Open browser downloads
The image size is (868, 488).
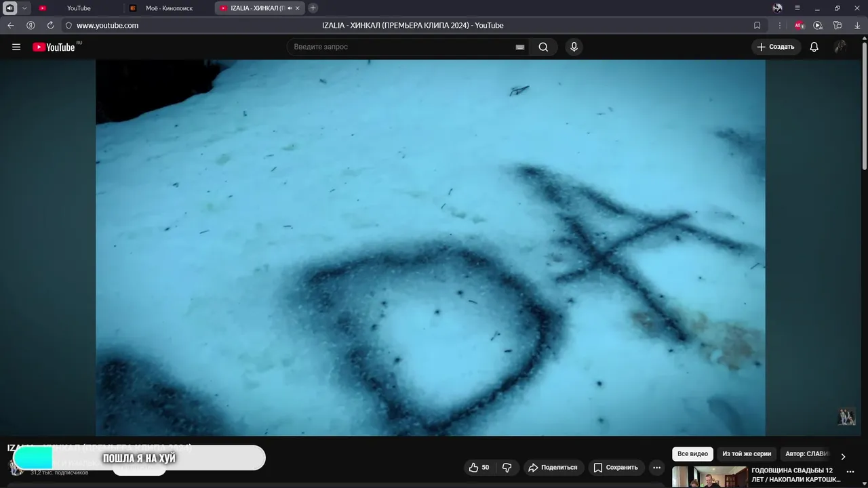coord(857,25)
